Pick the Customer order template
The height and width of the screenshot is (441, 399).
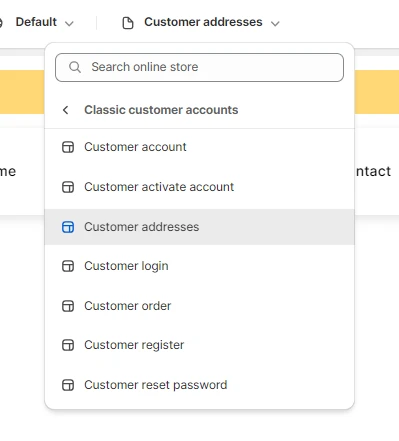tap(199, 306)
